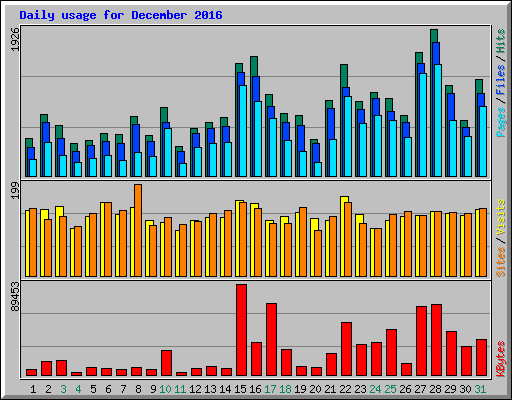Click the cyan Pages bar for day 10
This screenshot has width=512, height=400.
pyautogui.click(x=168, y=152)
